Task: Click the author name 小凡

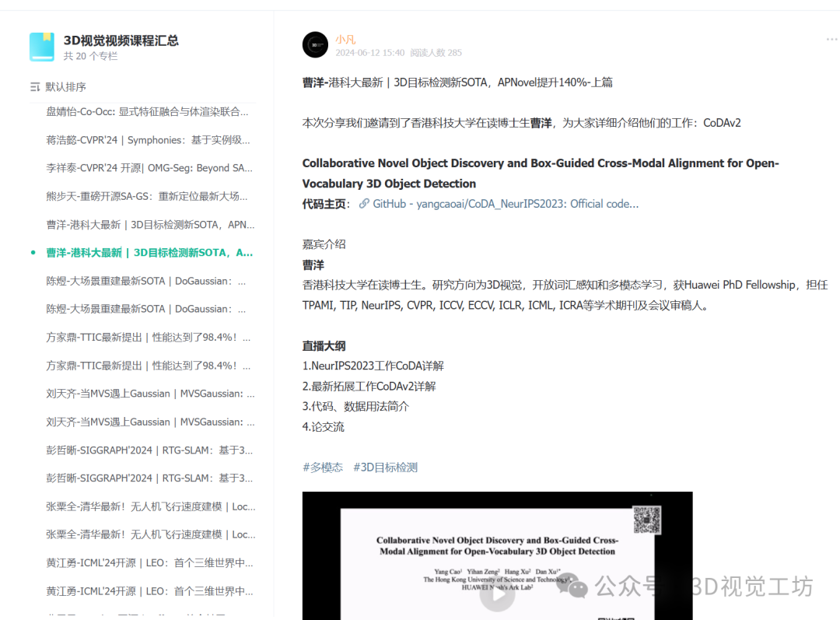Action: [345, 40]
